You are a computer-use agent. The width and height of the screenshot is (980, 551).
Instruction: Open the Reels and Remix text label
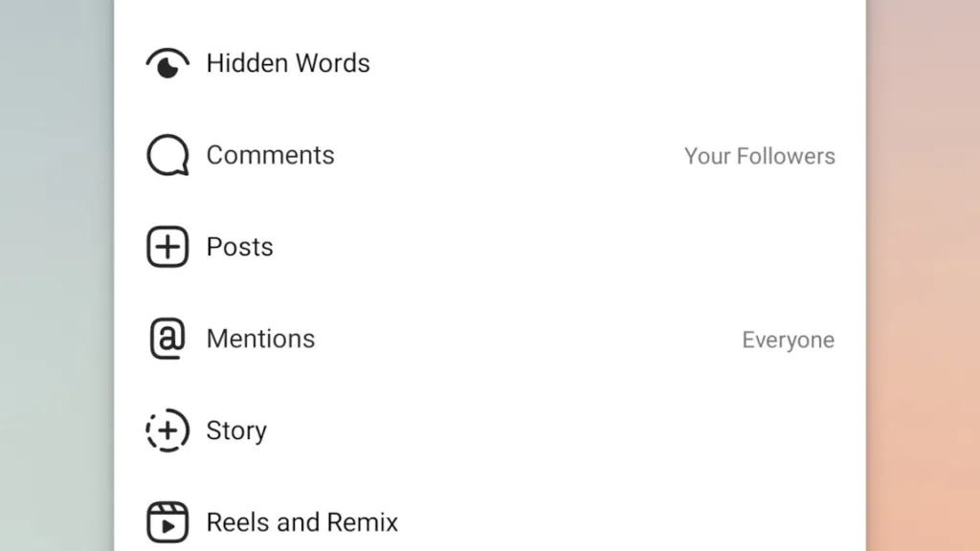302,522
